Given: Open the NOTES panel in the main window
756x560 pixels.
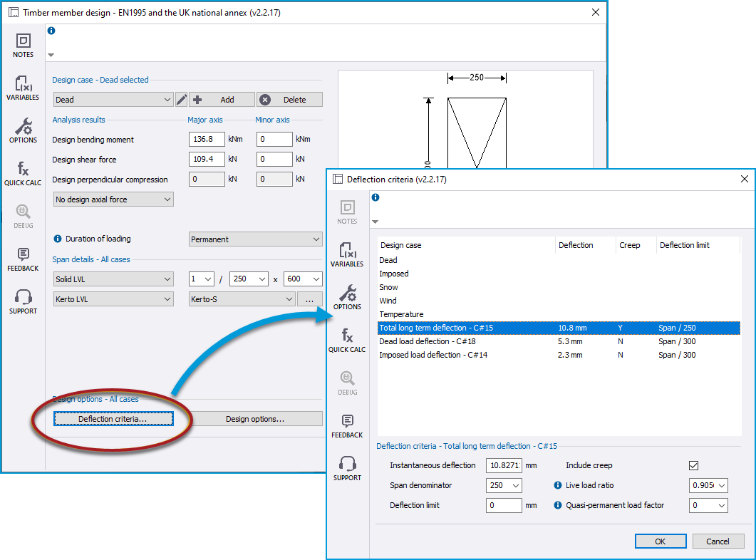Looking at the screenshot, I should 23,45.
